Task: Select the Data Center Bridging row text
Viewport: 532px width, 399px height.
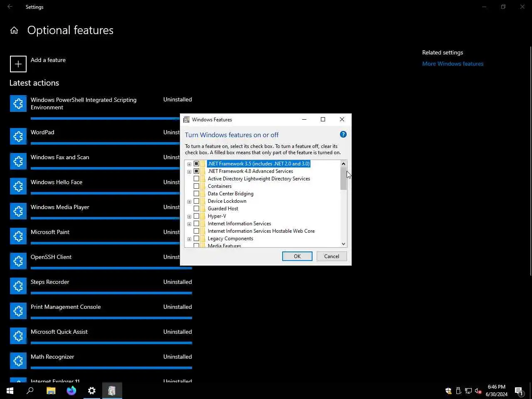Action: coord(230,194)
